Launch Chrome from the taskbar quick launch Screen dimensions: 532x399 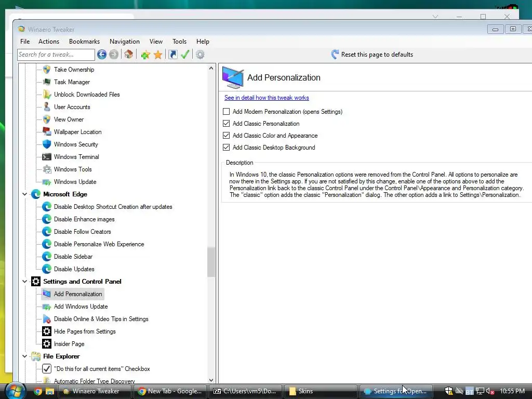(38, 391)
